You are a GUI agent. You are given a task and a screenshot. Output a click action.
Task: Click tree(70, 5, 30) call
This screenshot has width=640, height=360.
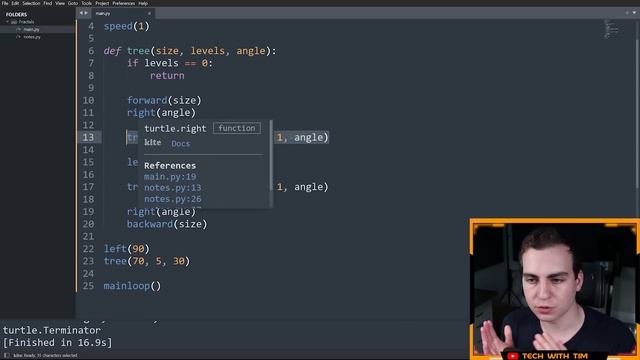(x=147, y=261)
